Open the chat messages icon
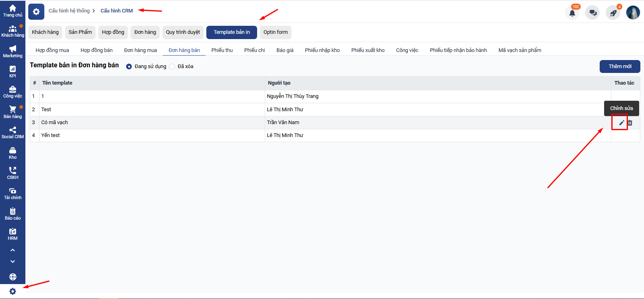The height and width of the screenshot is (299, 644). tap(592, 13)
